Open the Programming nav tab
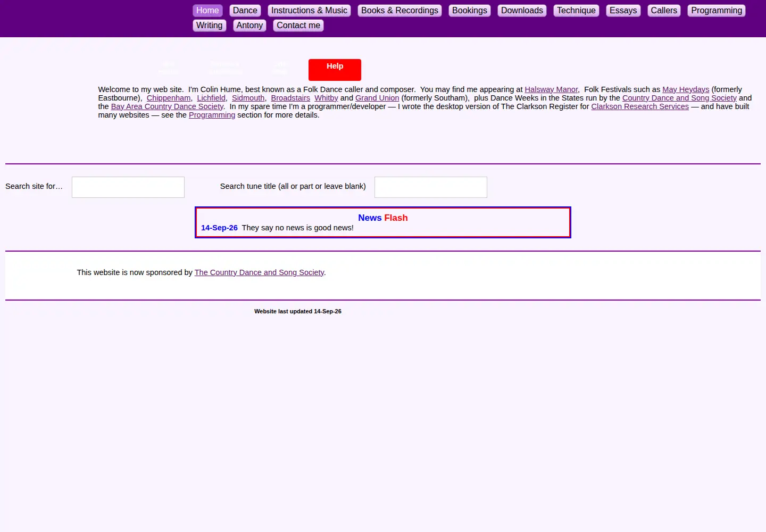 (716, 11)
